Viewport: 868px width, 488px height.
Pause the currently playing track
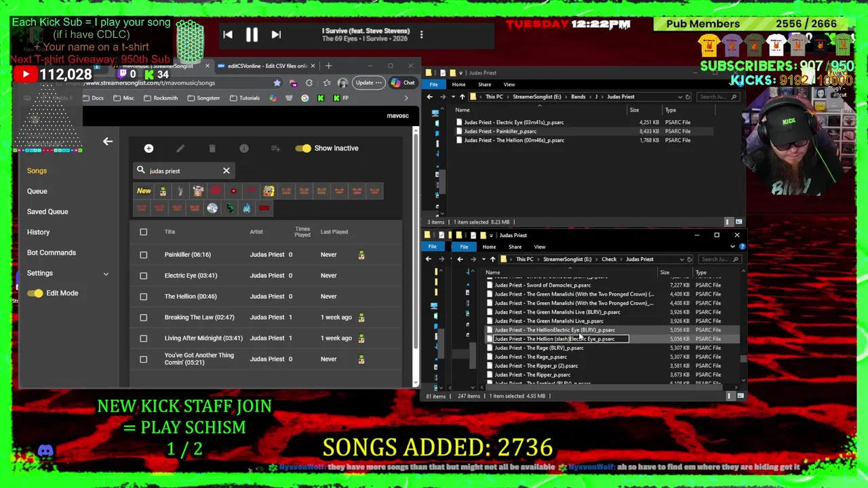[252, 35]
